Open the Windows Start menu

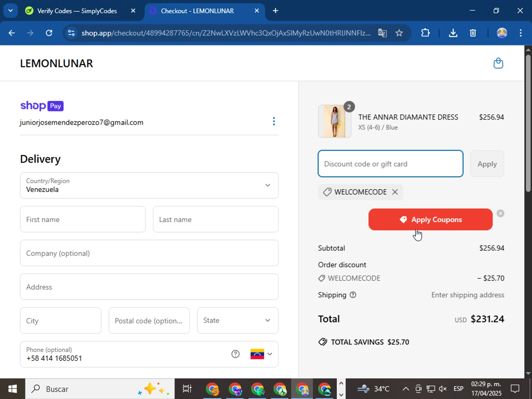point(12,389)
